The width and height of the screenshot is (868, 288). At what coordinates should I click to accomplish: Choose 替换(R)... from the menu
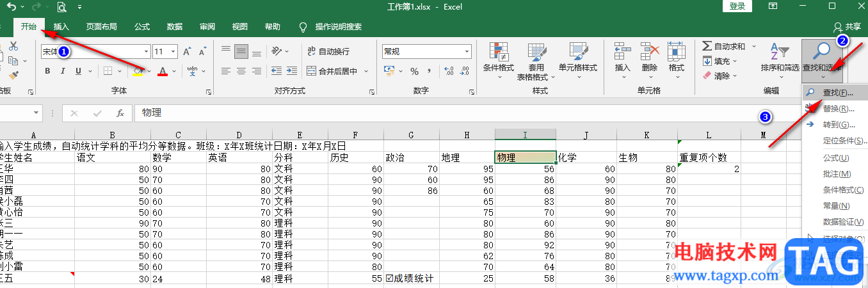point(835,109)
